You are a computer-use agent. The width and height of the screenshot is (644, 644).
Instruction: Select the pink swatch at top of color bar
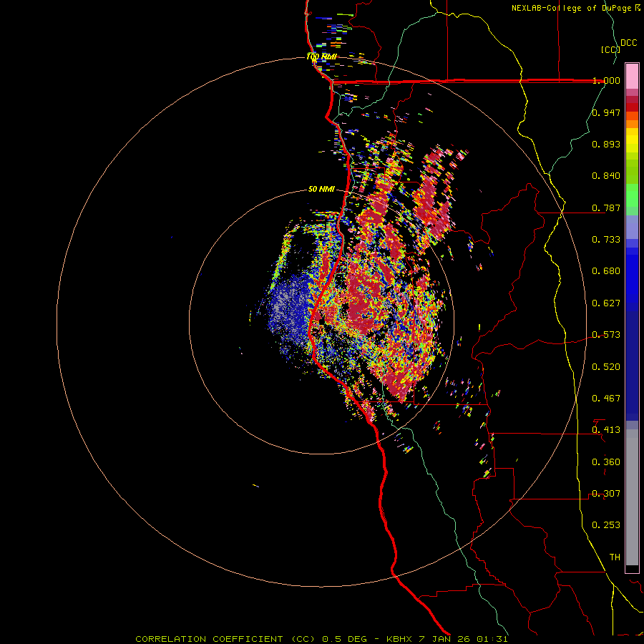632,74
